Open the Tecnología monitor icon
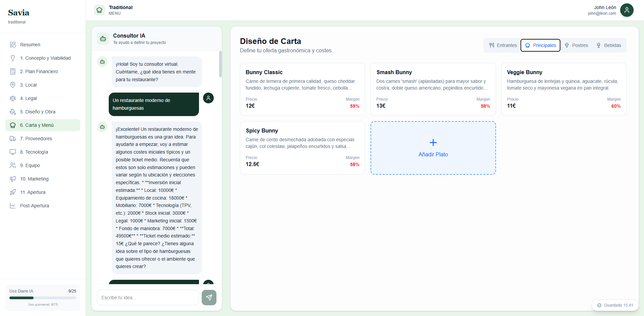Image resolution: width=644 pixels, height=316 pixels. [13, 152]
